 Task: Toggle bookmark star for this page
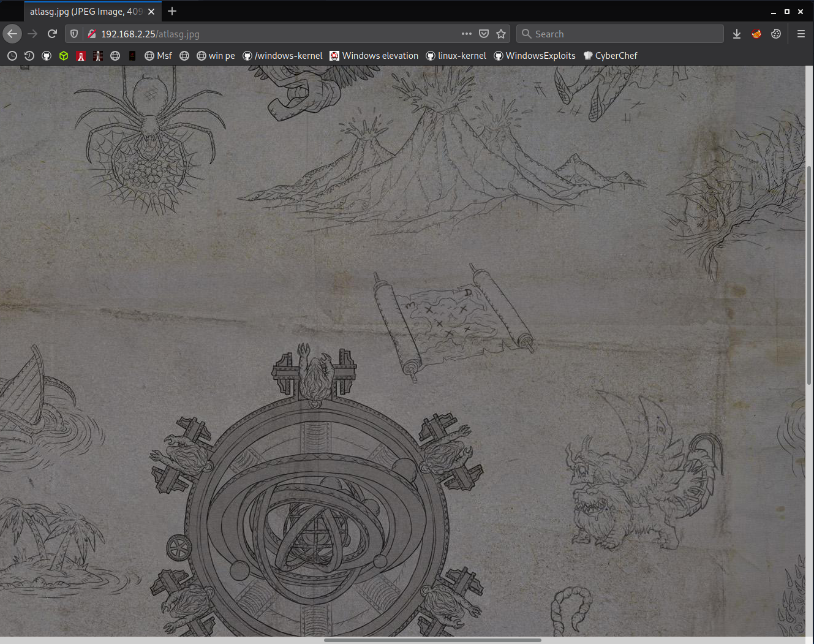pos(501,34)
